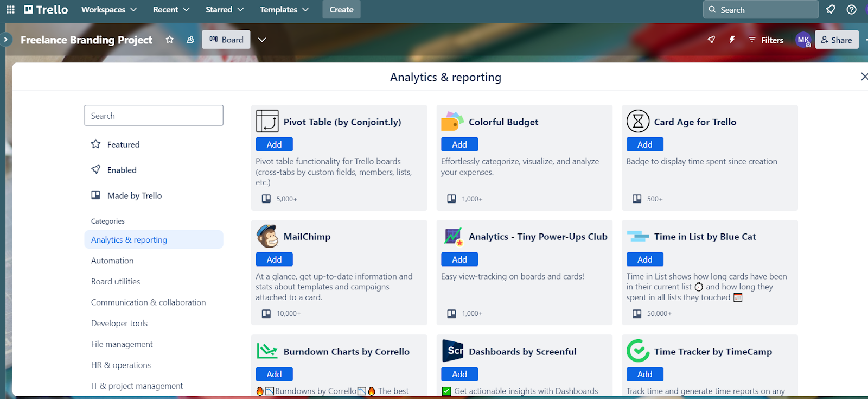Screen dimensions: 868x399
Task: Click the Time in List icon
Action: [638, 236]
